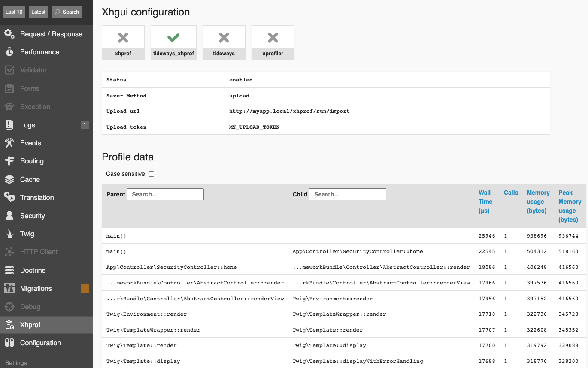Open the Routing panel
Viewport: 588px width, 368px height.
(46, 161)
